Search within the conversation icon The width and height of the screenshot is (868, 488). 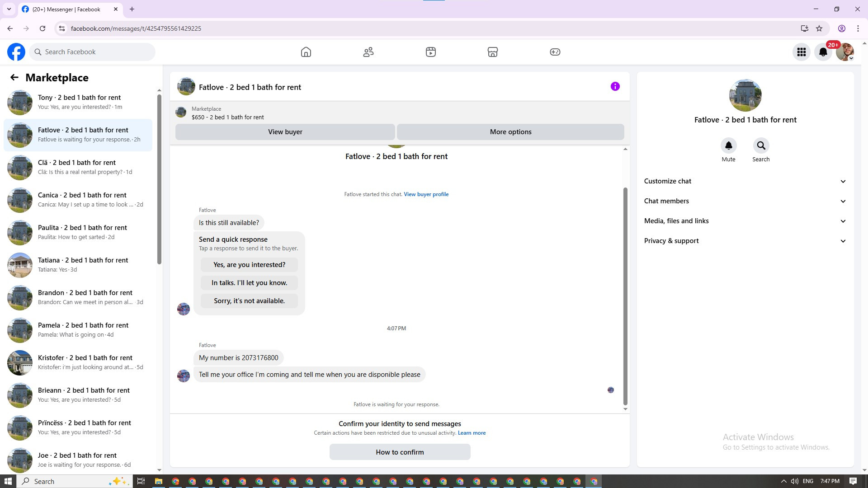761,145
